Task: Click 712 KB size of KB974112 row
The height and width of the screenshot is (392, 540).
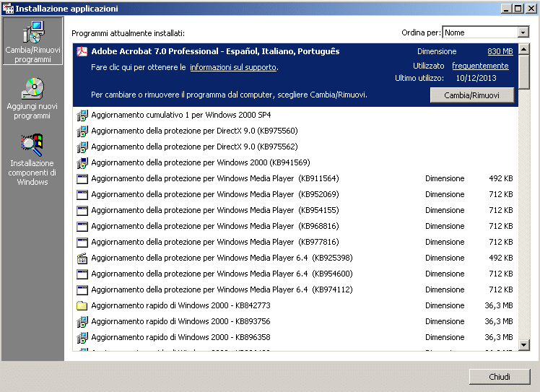Action: (x=501, y=289)
